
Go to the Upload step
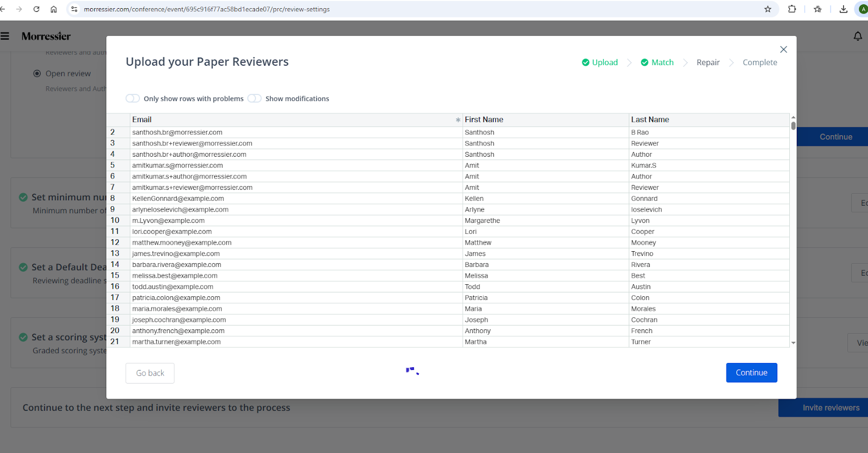(599, 62)
